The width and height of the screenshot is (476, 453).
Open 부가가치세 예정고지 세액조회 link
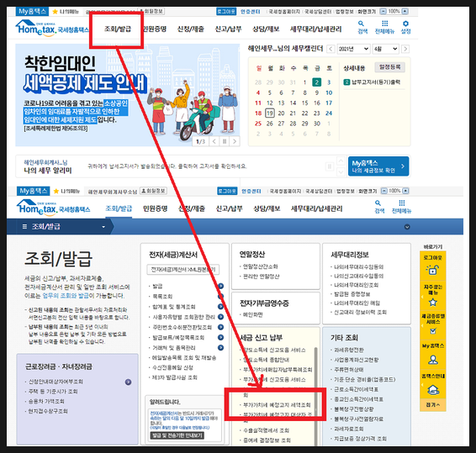tap(277, 405)
